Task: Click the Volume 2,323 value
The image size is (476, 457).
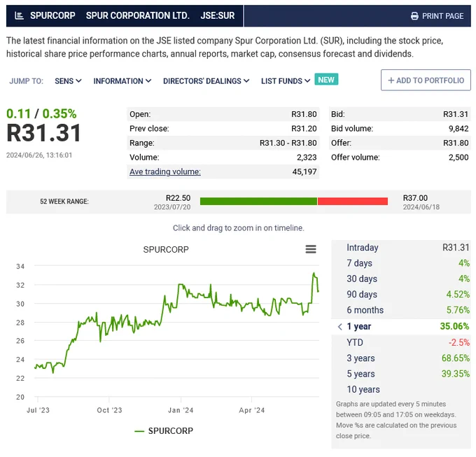Action: [x=307, y=157]
